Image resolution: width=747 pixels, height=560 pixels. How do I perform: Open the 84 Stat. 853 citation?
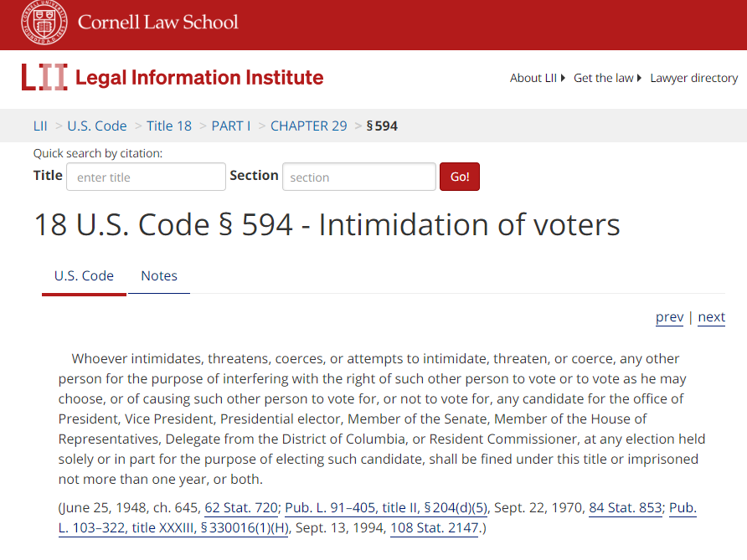tap(625, 507)
